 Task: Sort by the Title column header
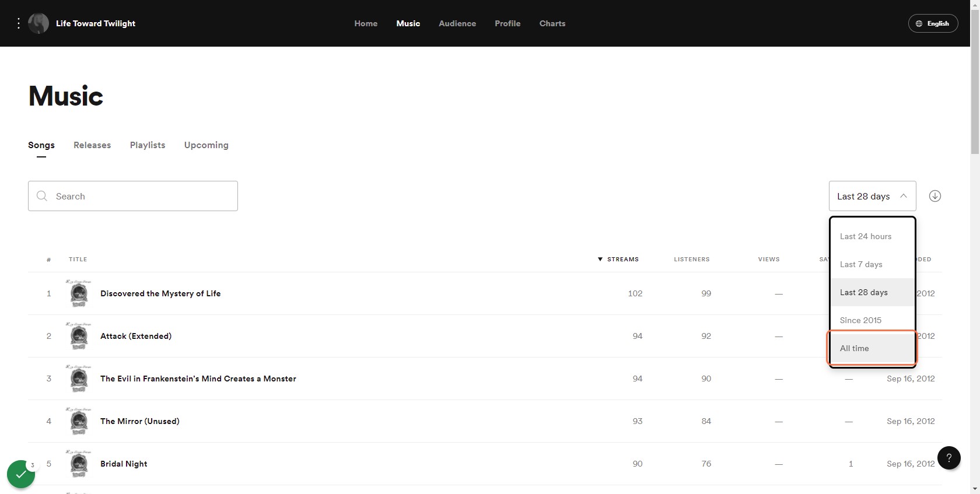point(78,259)
